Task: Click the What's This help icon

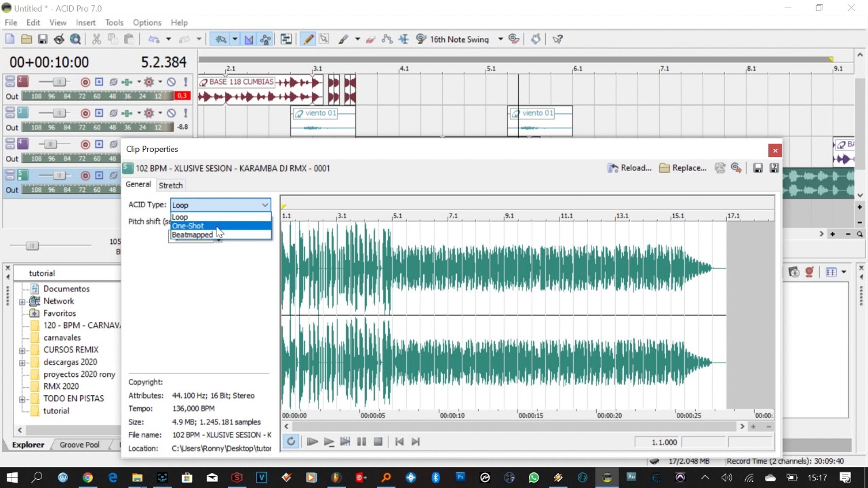Action: pos(557,39)
